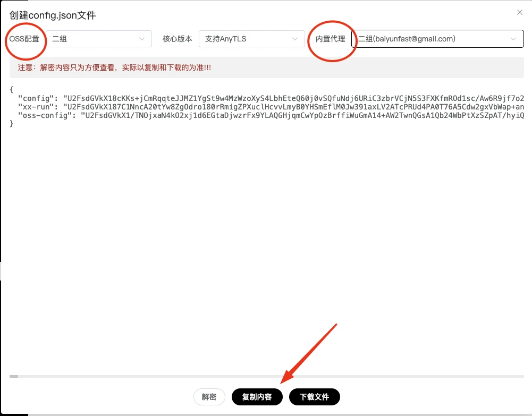Click the opening brace of the JSON block
The width and height of the screenshot is (532, 416).
pos(11,89)
